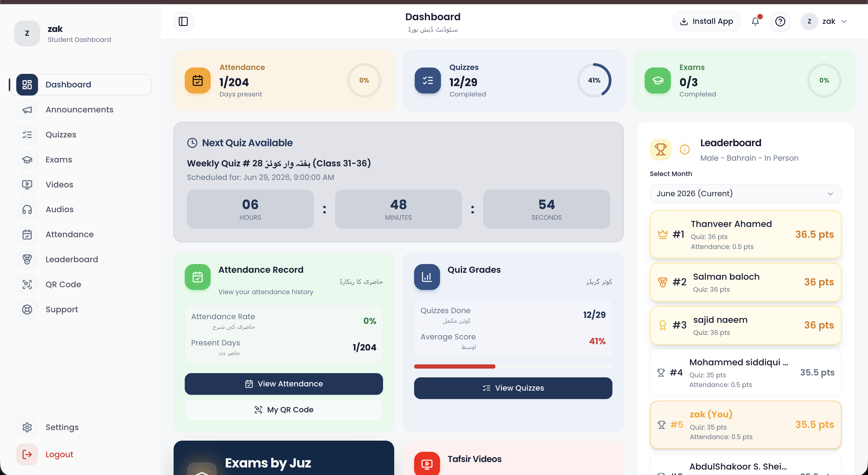Toggle the sidebar panel icon
Viewport: 868px width, 475px height.
[x=183, y=21]
